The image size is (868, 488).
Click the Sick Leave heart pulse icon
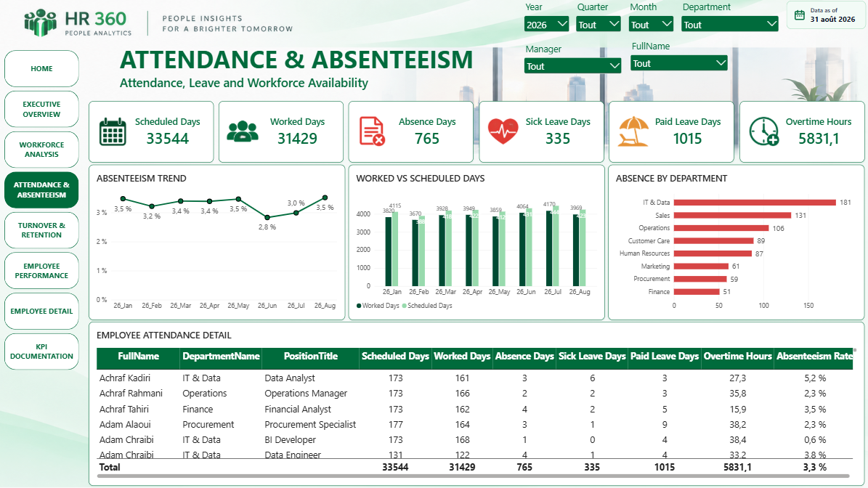click(x=503, y=131)
